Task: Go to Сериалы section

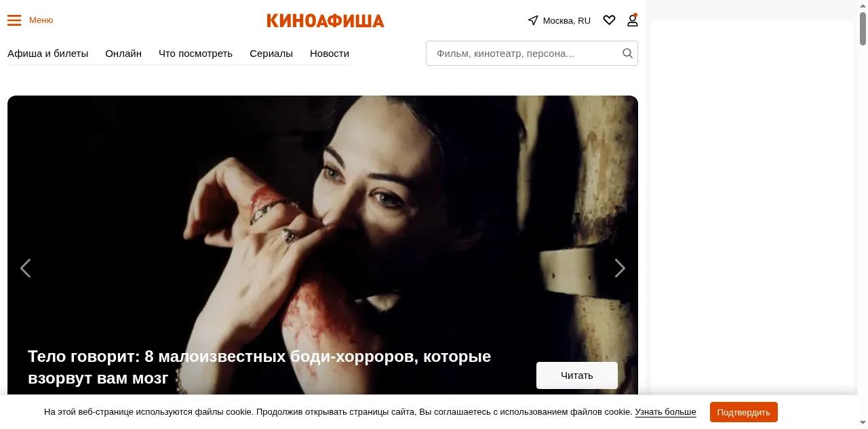Action: 271,54
